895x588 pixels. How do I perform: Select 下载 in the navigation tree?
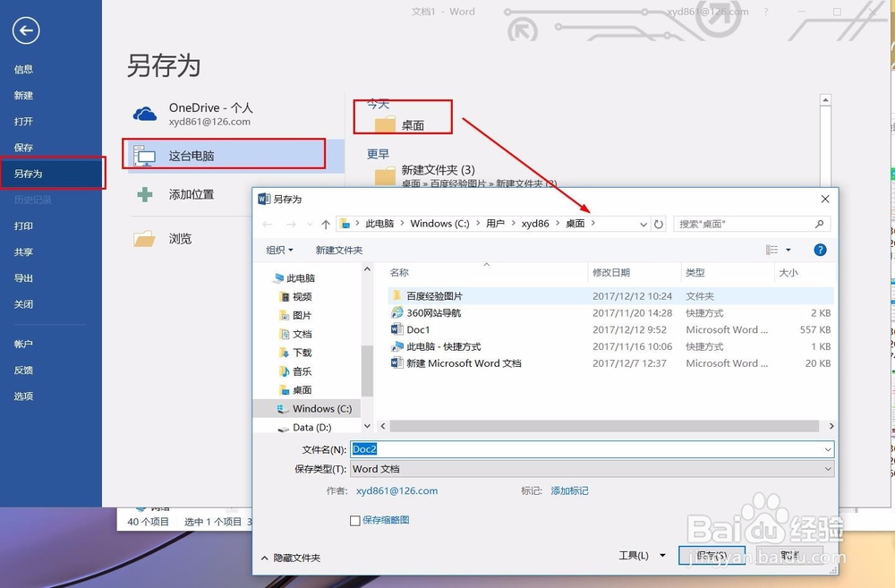pyautogui.click(x=302, y=353)
